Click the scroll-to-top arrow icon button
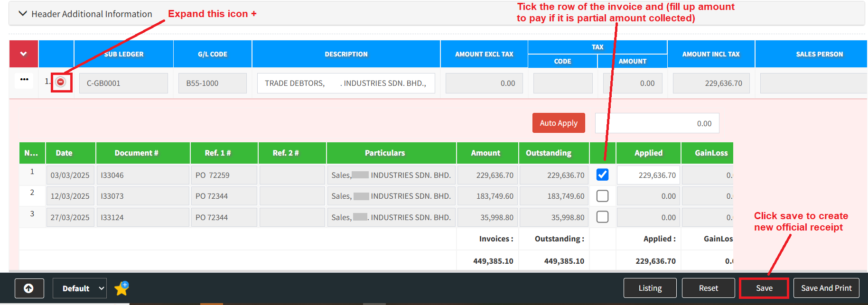The width and height of the screenshot is (868, 305). pos(29,288)
